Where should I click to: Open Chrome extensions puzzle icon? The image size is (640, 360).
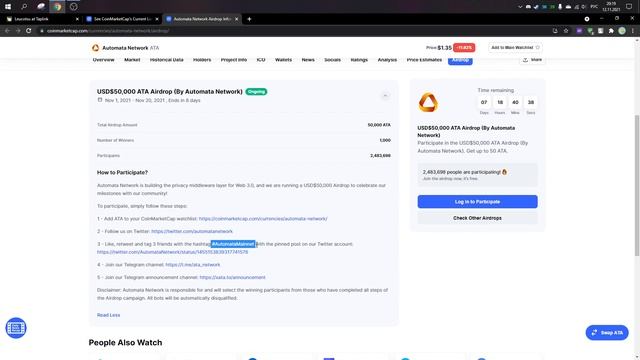(611, 31)
